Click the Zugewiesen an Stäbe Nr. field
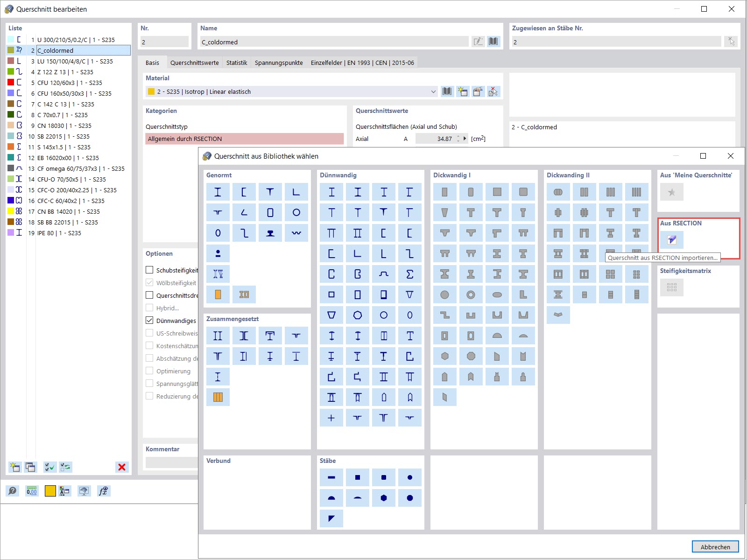The image size is (747, 560). 616,42
